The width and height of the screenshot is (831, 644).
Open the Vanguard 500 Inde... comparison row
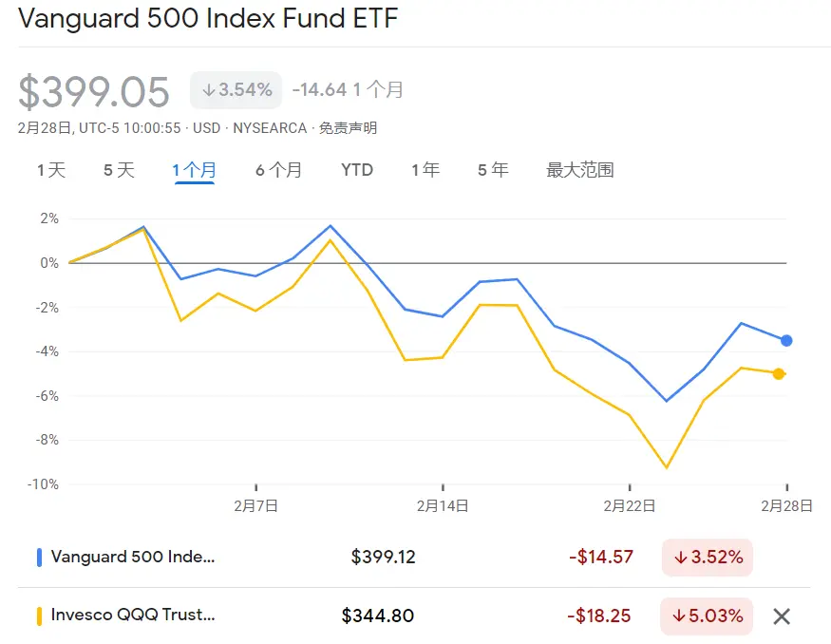[413, 558]
